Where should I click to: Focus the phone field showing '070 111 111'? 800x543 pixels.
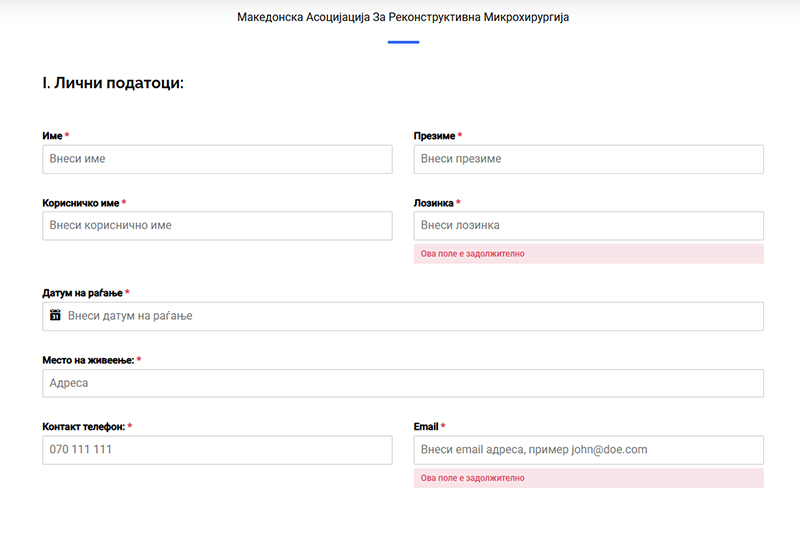(217, 450)
